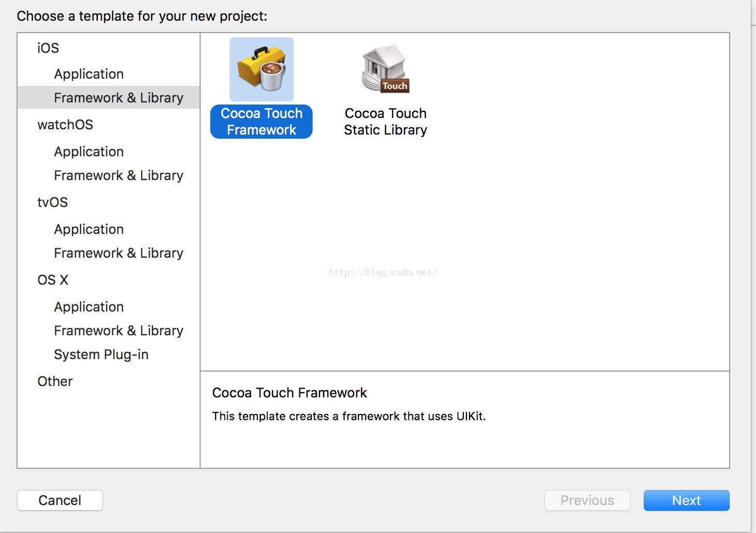756x533 pixels.
Task: Click the Cancel button
Action: (60, 500)
